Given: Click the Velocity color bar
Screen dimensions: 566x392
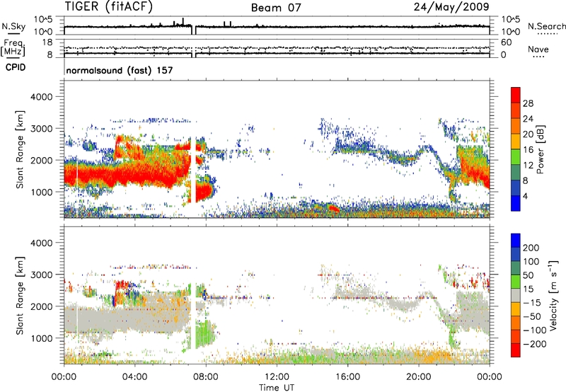Looking at the screenshot, I should [516, 295].
